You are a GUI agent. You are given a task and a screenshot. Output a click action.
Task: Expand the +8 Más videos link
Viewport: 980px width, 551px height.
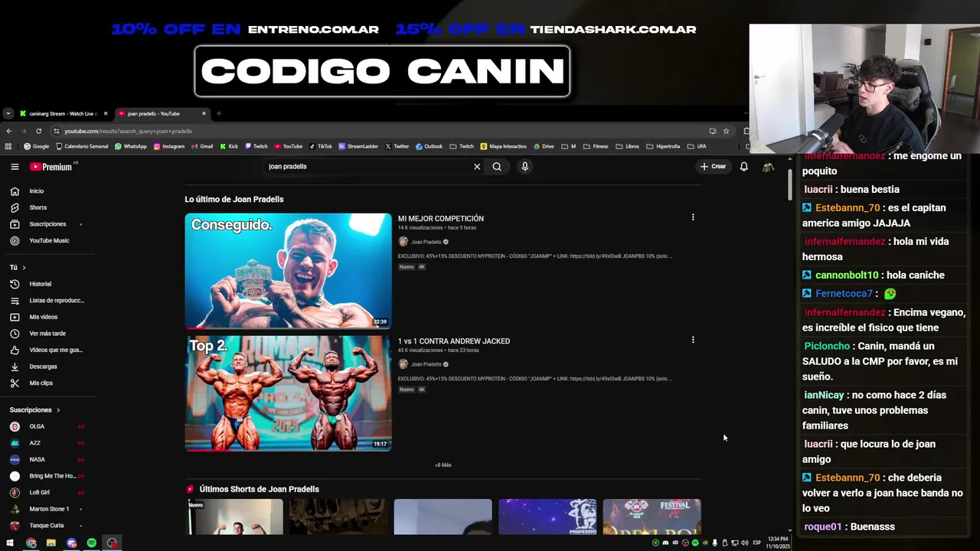[443, 465]
